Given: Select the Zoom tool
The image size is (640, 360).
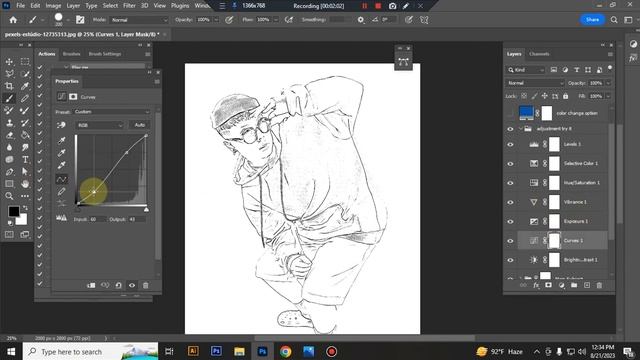Looking at the screenshot, I should click(9, 196).
